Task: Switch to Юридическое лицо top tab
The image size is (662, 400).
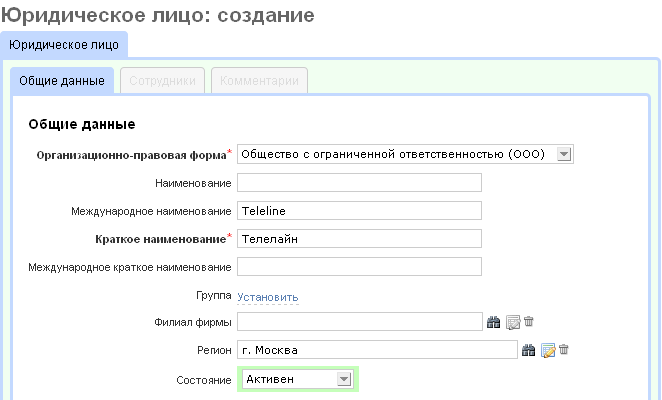Action: [64, 45]
